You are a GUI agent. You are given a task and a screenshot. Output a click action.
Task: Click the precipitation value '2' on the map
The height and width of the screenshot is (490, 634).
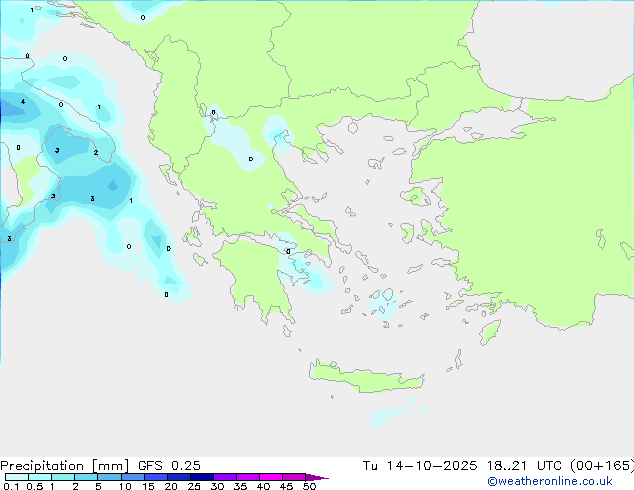point(96,152)
